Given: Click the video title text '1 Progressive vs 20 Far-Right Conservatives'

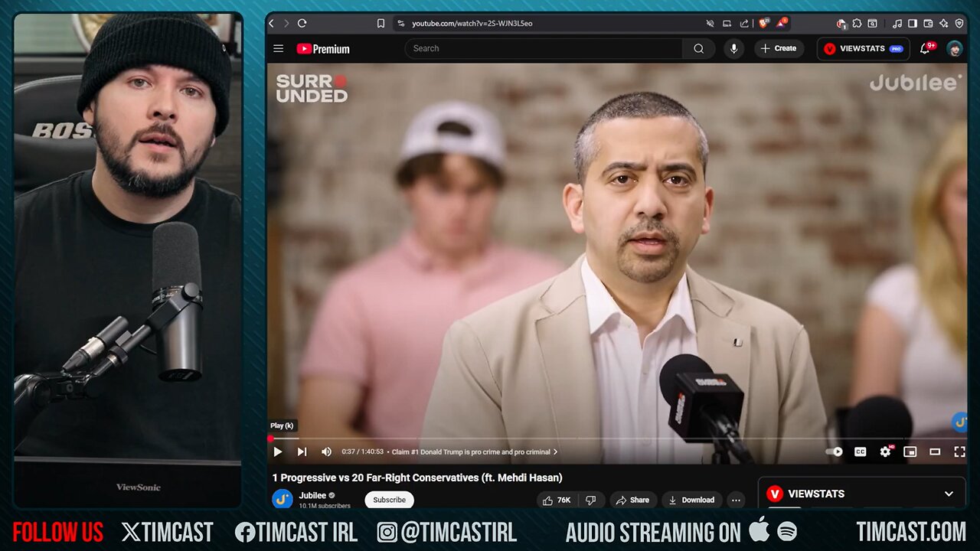Looking at the screenshot, I should click(x=417, y=478).
